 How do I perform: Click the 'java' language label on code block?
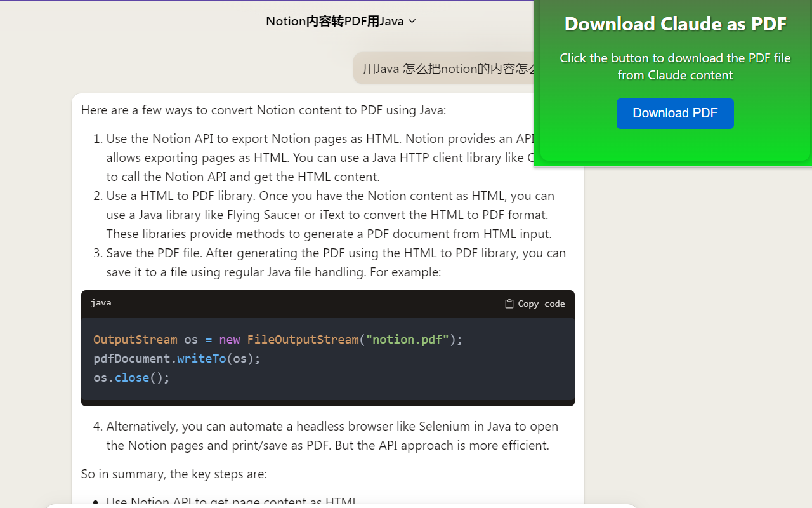(101, 303)
